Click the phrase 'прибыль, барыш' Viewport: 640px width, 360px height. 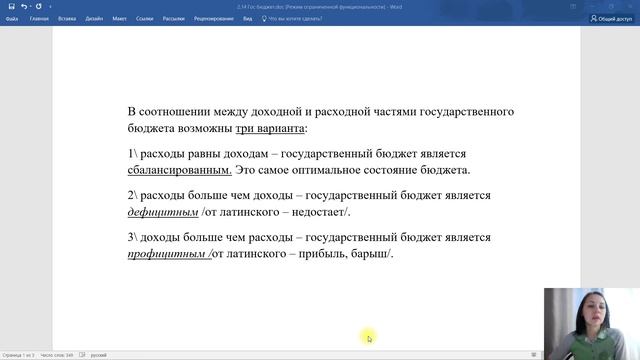pyautogui.click(x=343, y=254)
